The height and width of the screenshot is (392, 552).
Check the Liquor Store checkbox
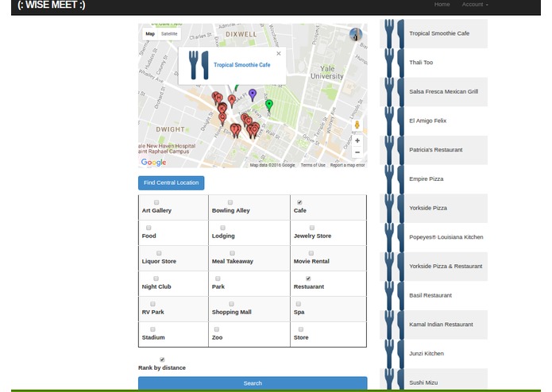coord(159,253)
